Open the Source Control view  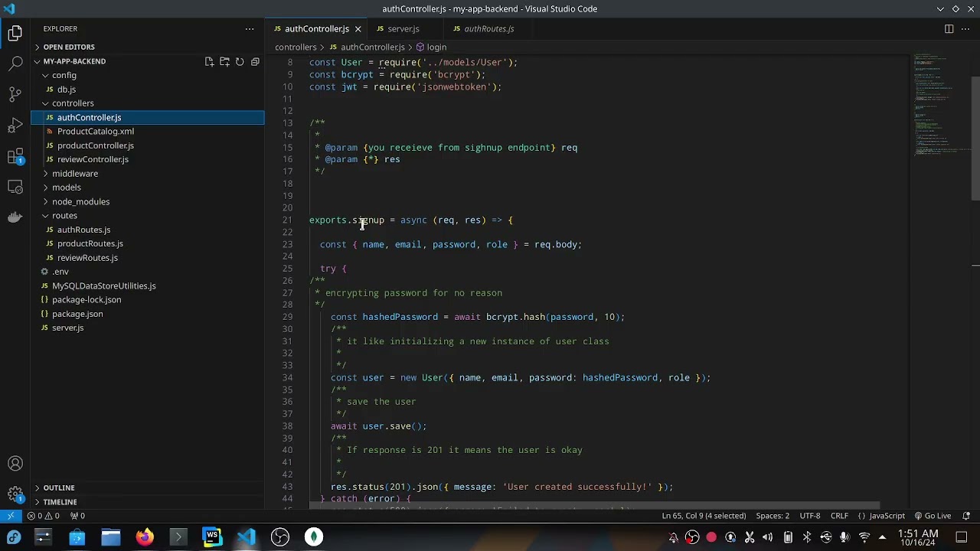tap(15, 94)
